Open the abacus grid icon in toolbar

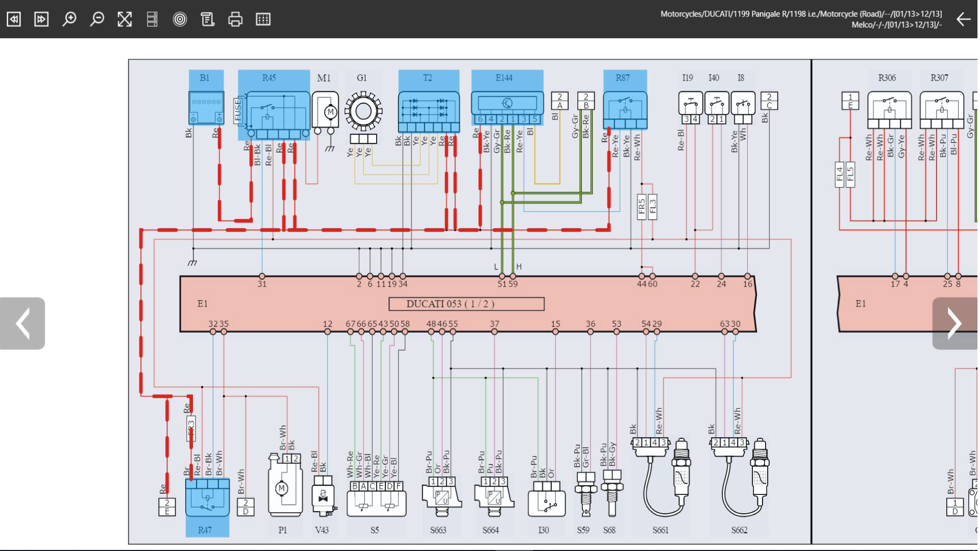click(263, 19)
